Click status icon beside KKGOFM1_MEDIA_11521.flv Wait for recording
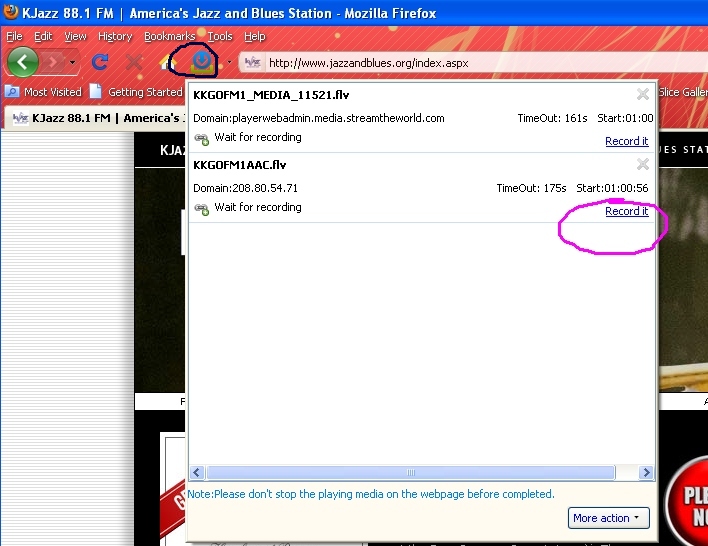708x546 pixels. 201,139
